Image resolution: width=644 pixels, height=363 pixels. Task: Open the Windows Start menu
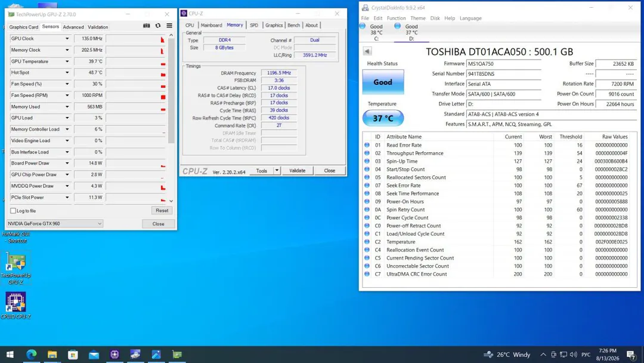[10, 355]
